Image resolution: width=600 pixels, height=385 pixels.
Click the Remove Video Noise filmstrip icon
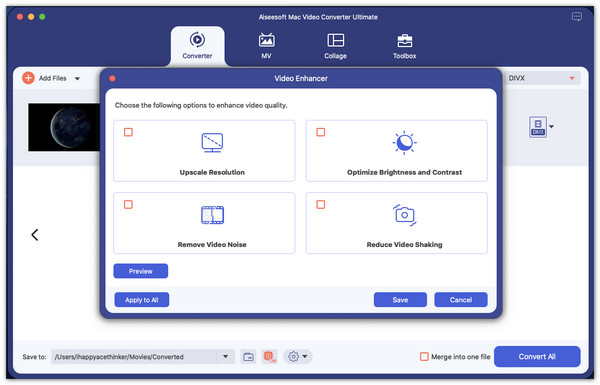pyautogui.click(x=212, y=215)
